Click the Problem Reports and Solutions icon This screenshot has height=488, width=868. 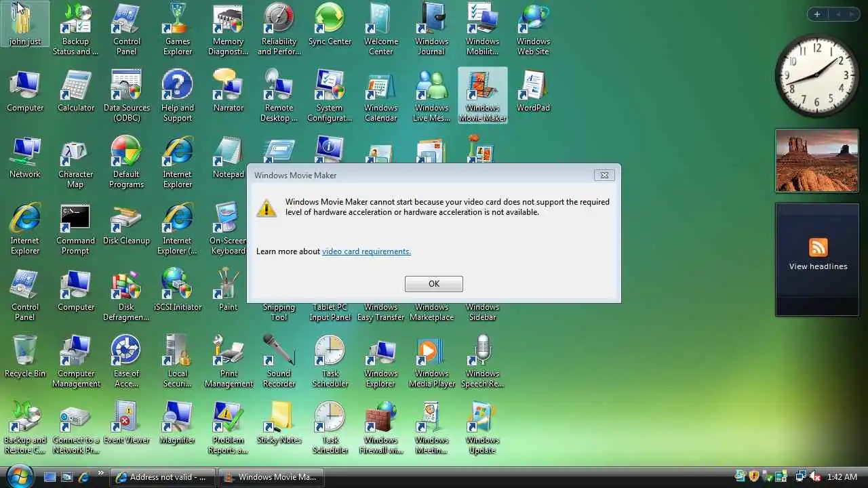point(229,428)
